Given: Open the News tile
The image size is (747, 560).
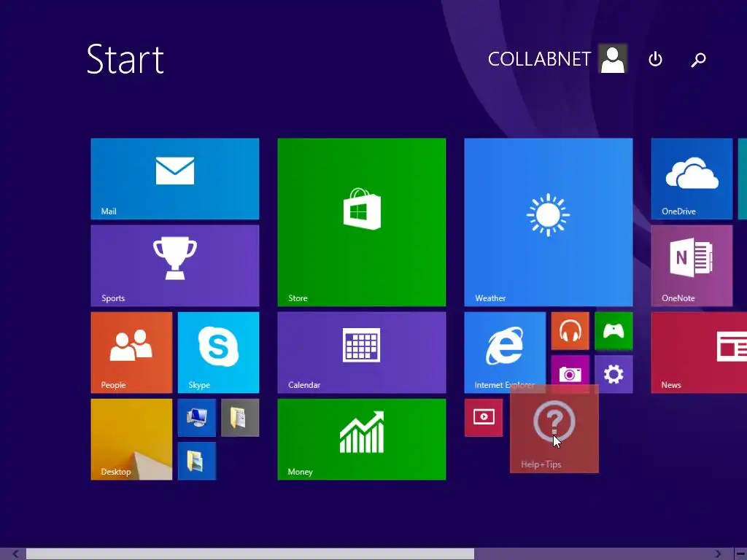Looking at the screenshot, I should (x=699, y=352).
